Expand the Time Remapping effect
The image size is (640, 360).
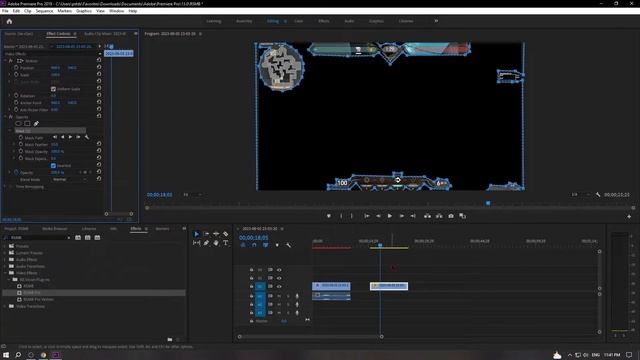[x=5, y=187]
